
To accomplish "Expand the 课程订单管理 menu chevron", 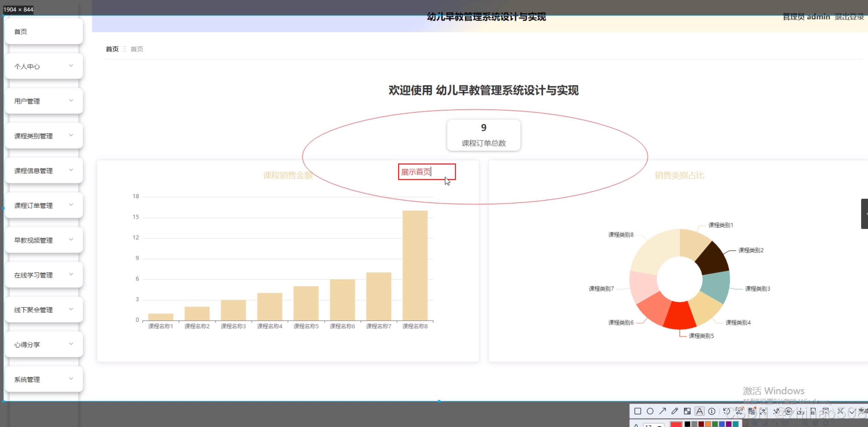I will pyautogui.click(x=71, y=205).
